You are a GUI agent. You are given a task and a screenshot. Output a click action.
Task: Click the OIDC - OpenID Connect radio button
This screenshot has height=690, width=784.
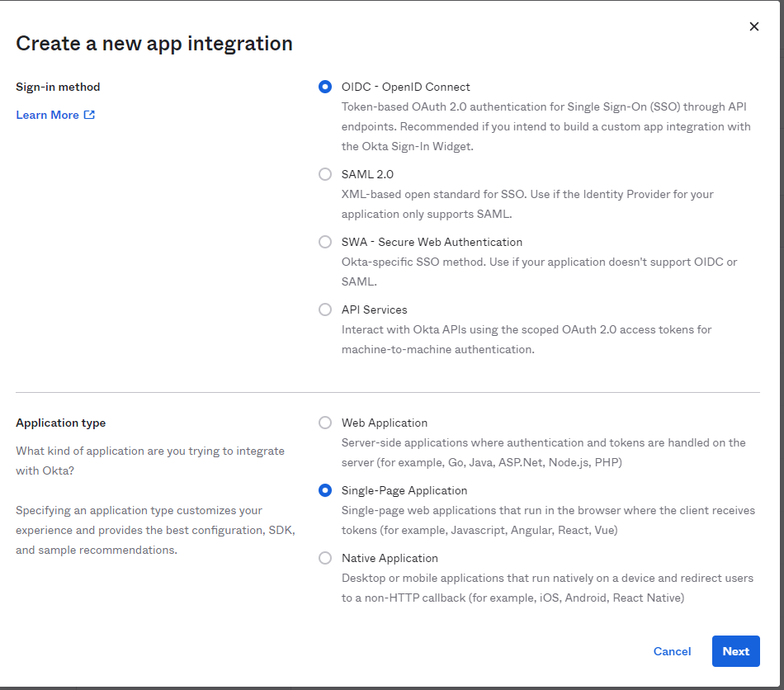pos(325,86)
